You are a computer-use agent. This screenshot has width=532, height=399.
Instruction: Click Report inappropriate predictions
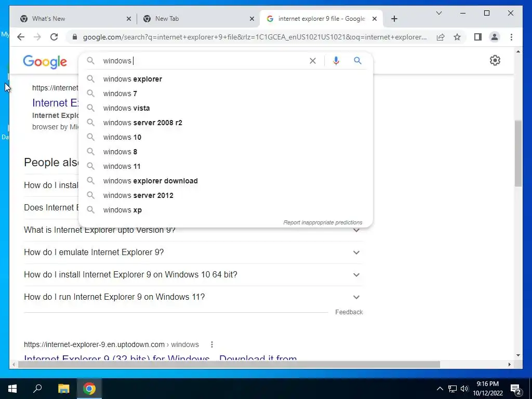coord(323,222)
